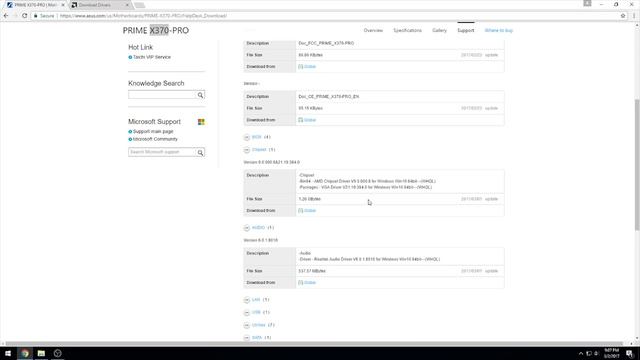640x360 pixels.
Task: Open the third pinned app on the taskbar
Action: [x=58, y=353]
